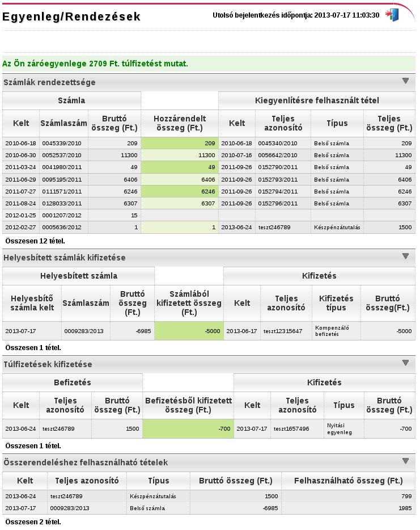This screenshot has width=420, height=530.
Task: Click the Összesen 12 tétel summary text
Action: coord(35,241)
